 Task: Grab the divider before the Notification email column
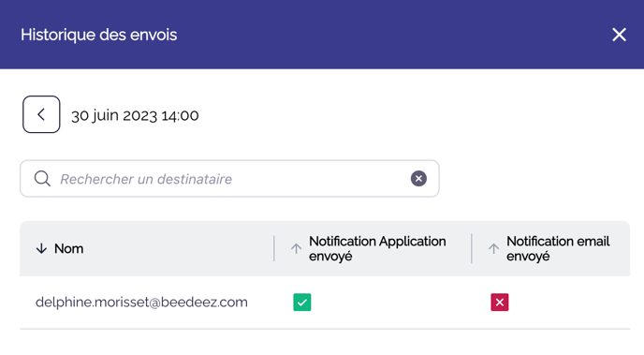(472, 248)
